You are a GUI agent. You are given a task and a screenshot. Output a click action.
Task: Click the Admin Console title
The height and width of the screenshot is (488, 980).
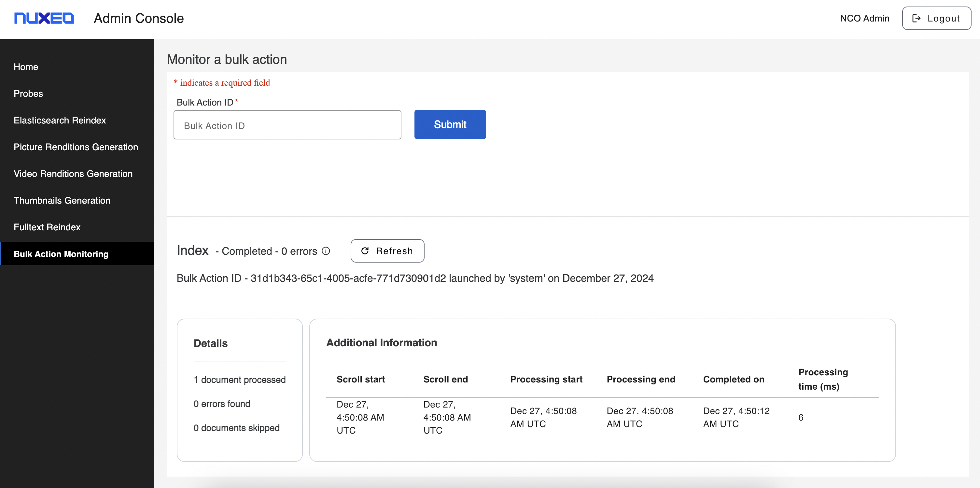(139, 18)
